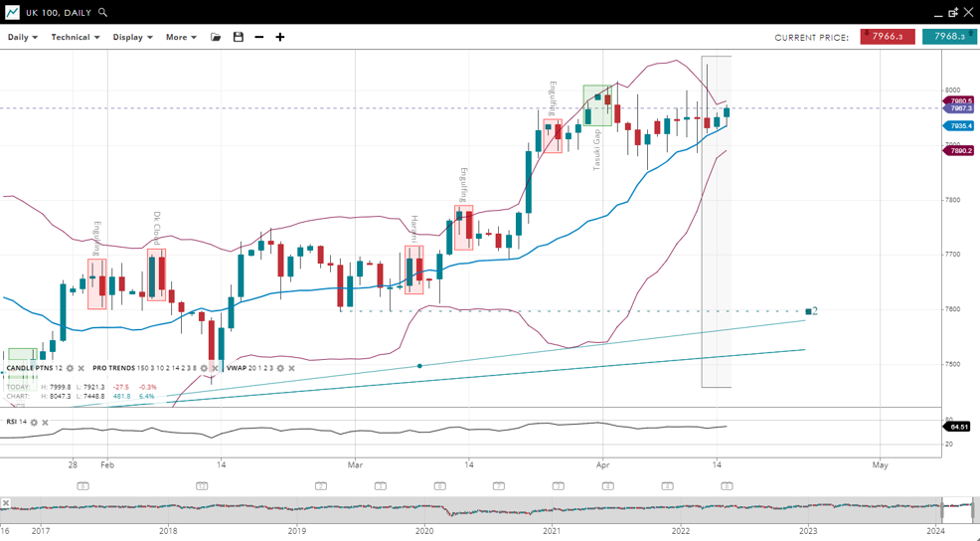Remove the PRO TRENDS indicator with X
Image resolution: width=980 pixels, height=541 pixels.
pyautogui.click(x=215, y=368)
